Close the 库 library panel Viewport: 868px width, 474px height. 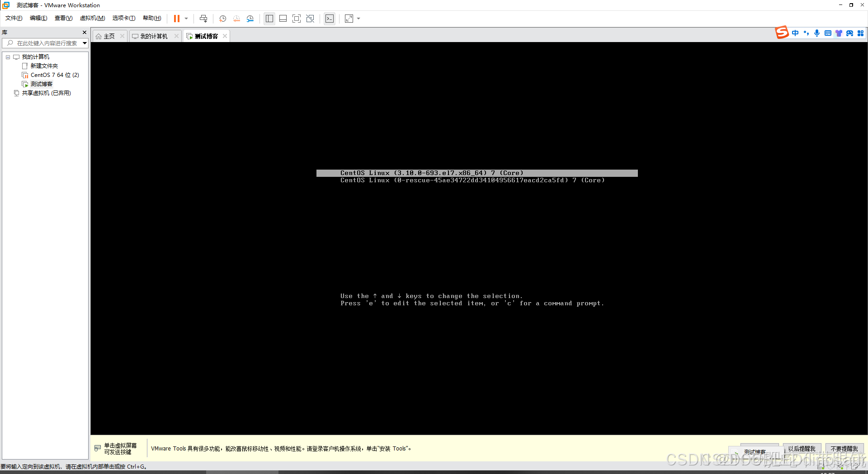(x=84, y=32)
